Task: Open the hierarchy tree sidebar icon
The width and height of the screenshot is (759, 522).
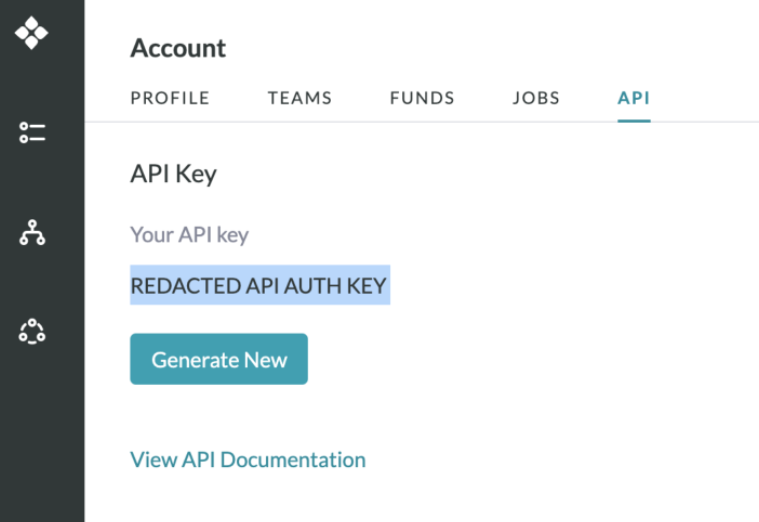Action: pyautogui.click(x=32, y=233)
